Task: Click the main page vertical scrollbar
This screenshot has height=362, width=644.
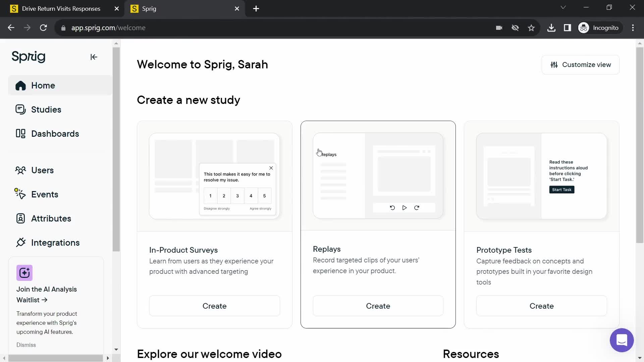Action: (640, 145)
